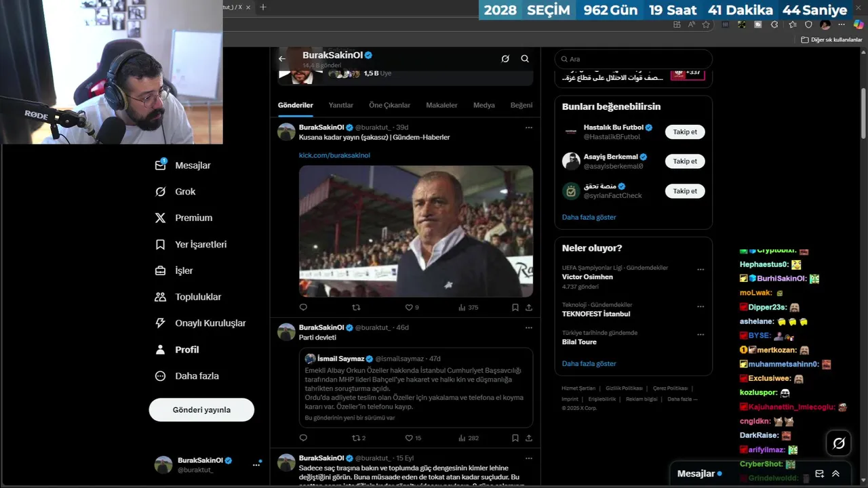Image resolution: width=868 pixels, height=488 pixels.
Task: Switch to the Öne Çıkanlar tab
Action: pos(390,106)
